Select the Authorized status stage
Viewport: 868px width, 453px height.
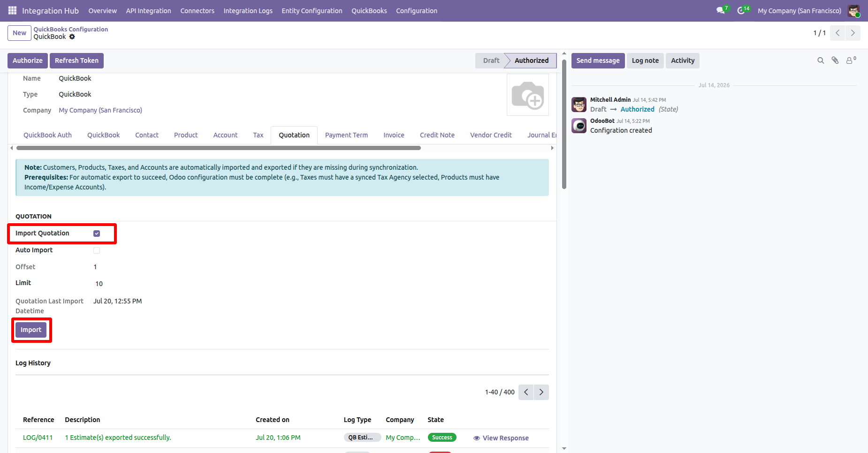coord(532,60)
